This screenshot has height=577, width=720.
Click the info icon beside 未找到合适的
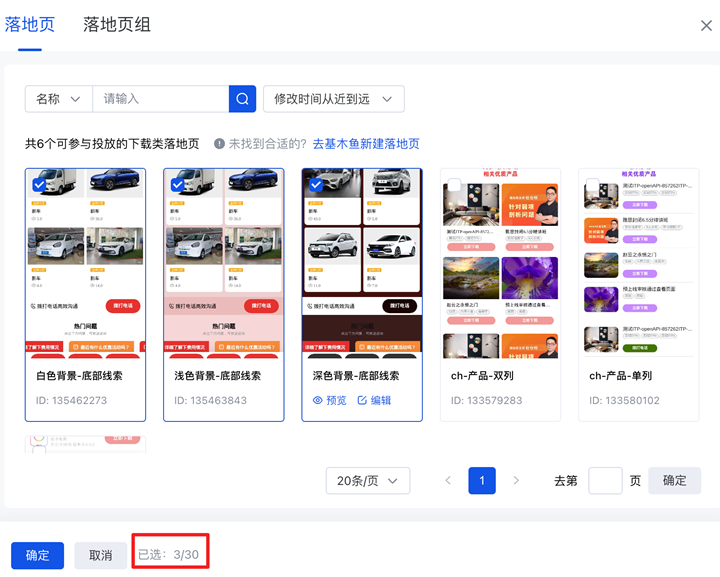point(219,144)
